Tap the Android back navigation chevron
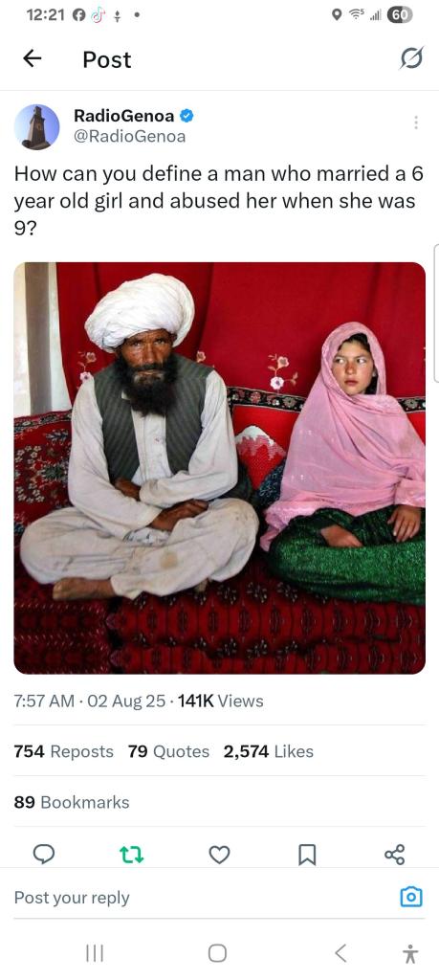This screenshot has width=439, height=980. point(340,953)
